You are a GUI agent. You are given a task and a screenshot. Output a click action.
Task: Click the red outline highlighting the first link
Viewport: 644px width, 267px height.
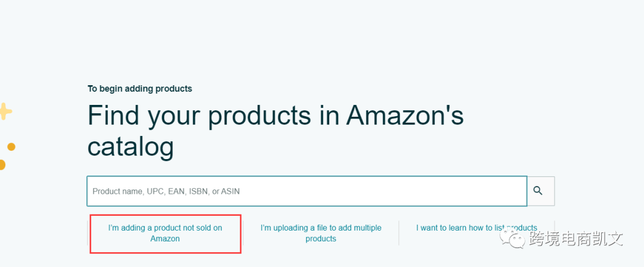165,234
